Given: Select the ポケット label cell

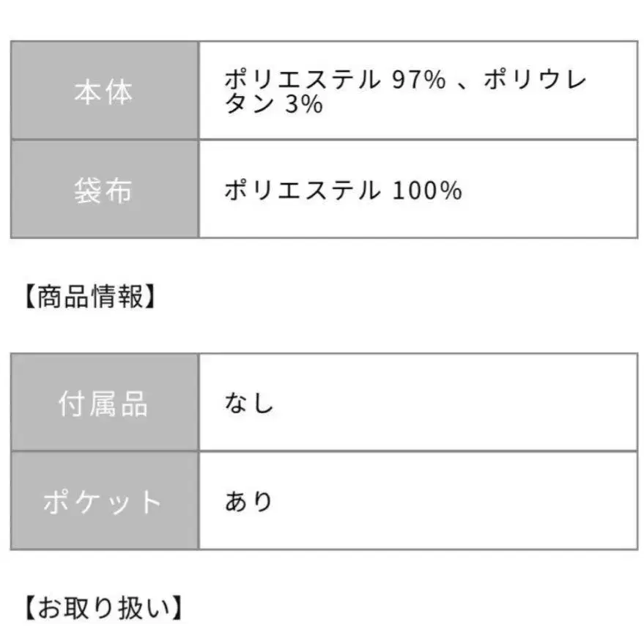Looking at the screenshot, I should (x=103, y=501).
